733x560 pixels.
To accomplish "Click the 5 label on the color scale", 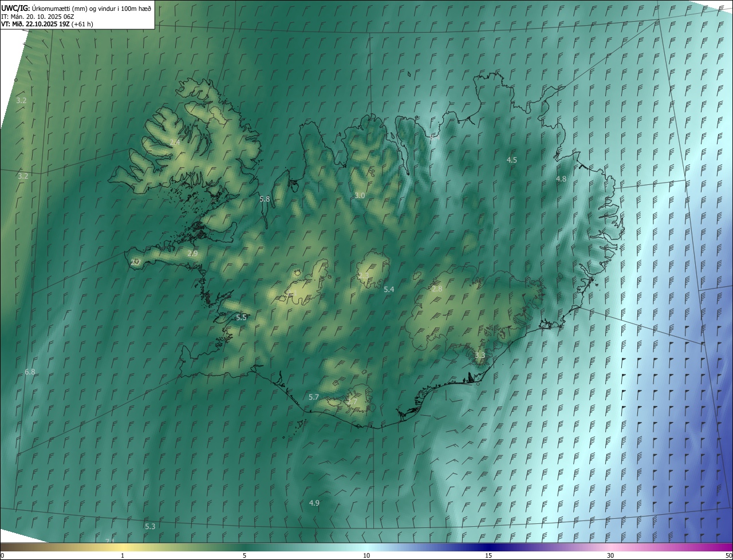I will click(x=245, y=555).
